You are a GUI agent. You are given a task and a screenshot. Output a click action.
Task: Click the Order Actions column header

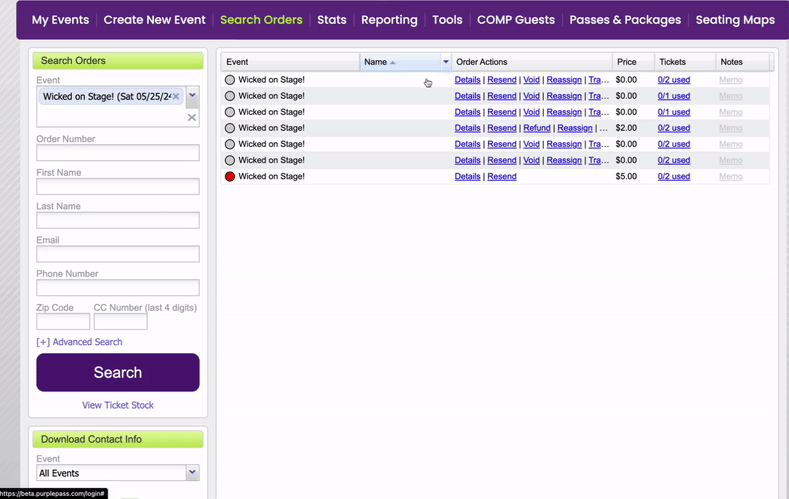tap(532, 62)
